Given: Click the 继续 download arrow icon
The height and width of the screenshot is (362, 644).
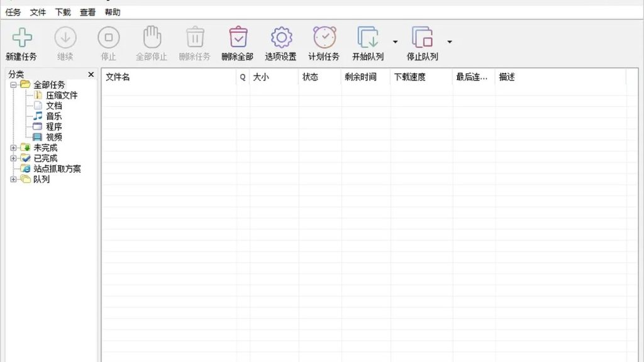Looking at the screenshot, I should coord(65,37).
